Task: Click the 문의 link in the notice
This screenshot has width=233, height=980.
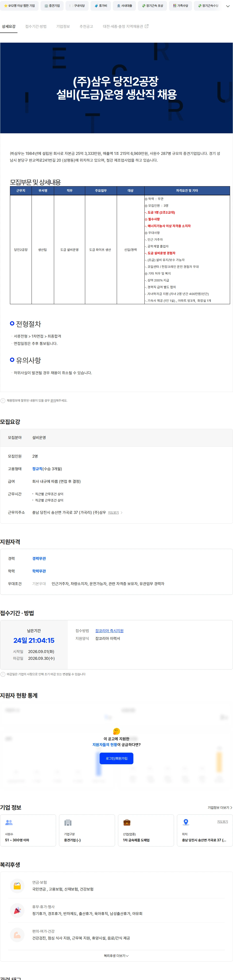Action: coord(53,401)
